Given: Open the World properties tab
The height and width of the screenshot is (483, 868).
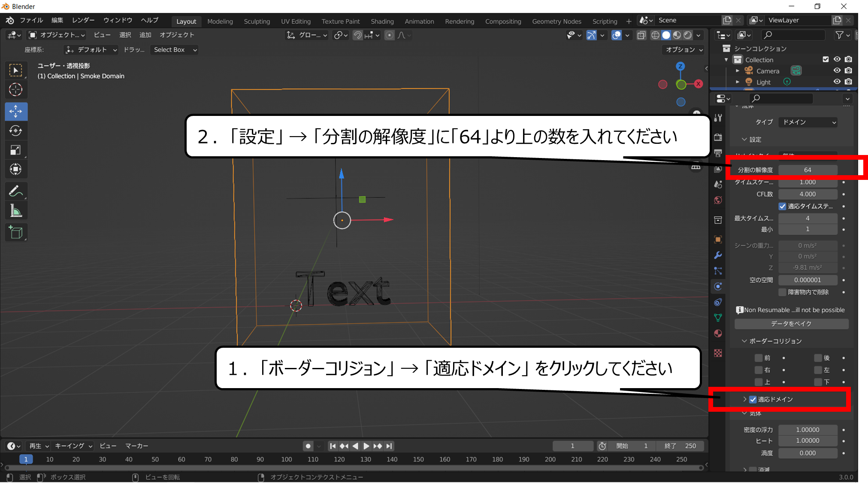Looking at the screenshot, I should 718,200.
